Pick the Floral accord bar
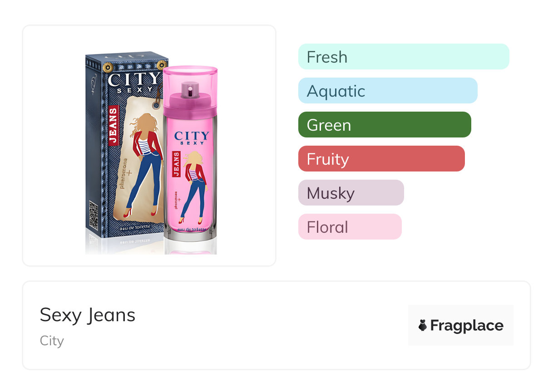Image resolution: width=553 pixels, height=392 pixels. click(x=350, y=227)
